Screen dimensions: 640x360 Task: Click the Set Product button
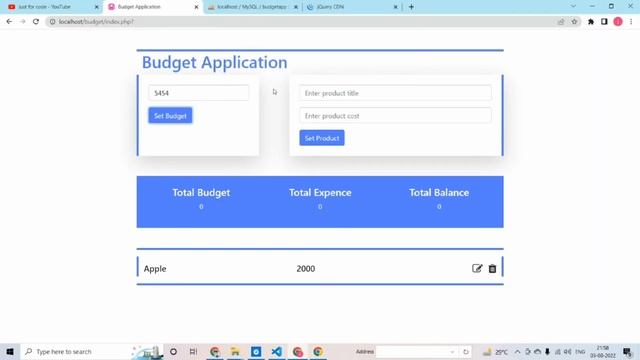point(322,138)
